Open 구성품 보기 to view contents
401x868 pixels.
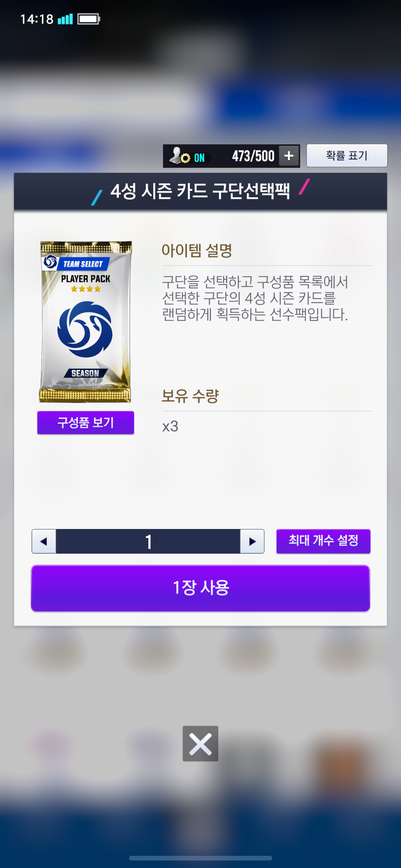(x=86, y=422)
